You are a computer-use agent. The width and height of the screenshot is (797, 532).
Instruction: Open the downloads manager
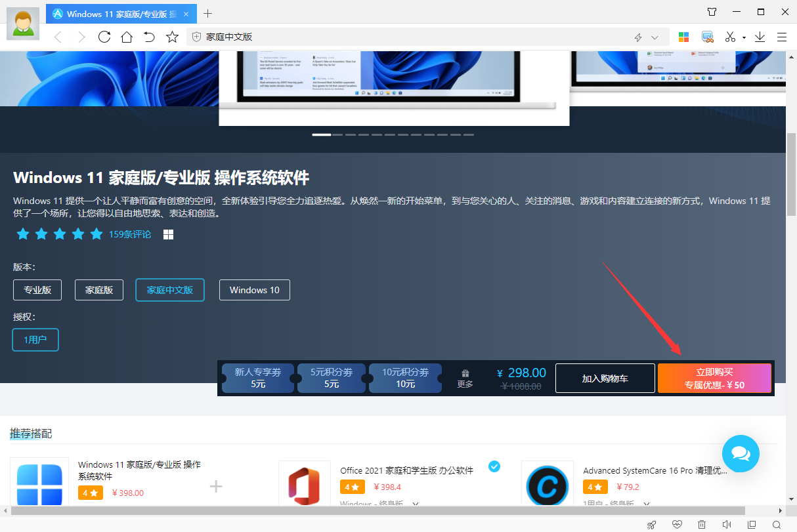[x=760, y=37]
